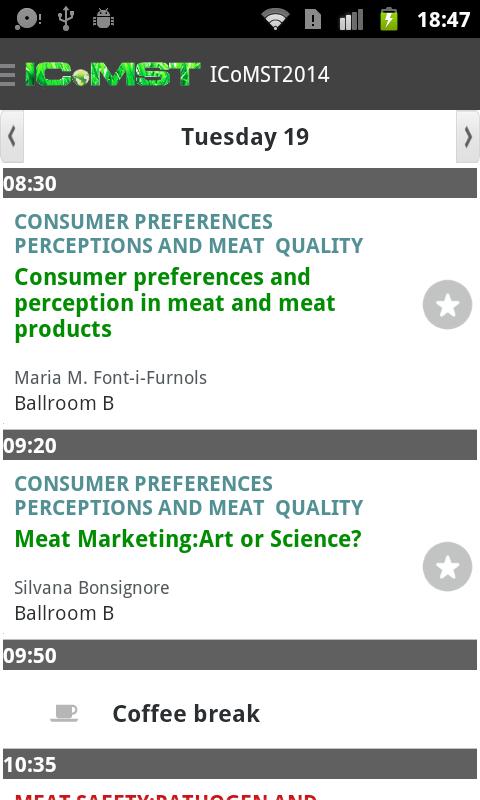Go to previous day with left chevron
The height and width of the screenshot is (800, 480).
12,137
